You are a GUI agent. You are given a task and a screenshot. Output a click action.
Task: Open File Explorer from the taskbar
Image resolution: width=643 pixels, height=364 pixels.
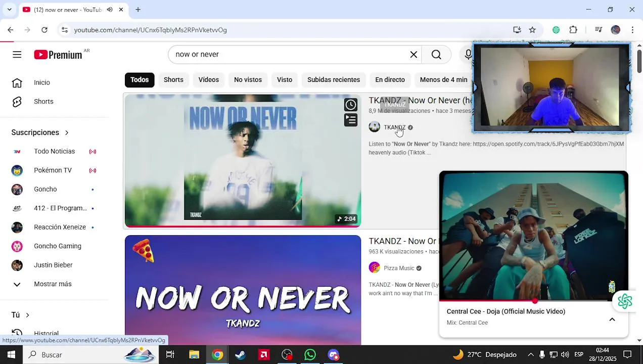(194, 355)
